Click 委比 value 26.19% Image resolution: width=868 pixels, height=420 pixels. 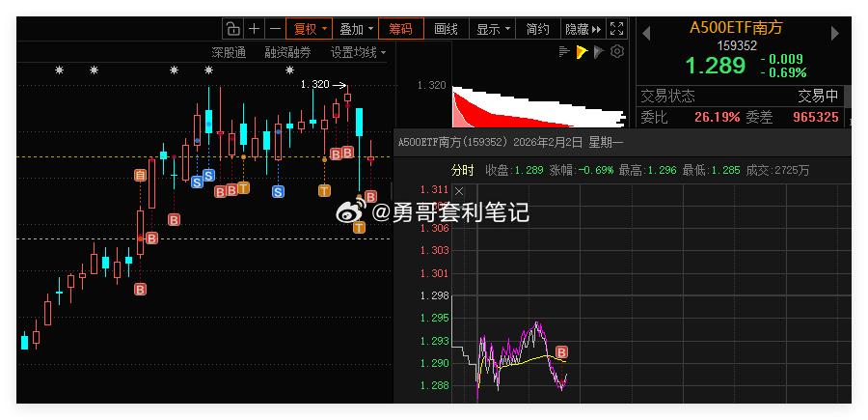tap(717, 117)
